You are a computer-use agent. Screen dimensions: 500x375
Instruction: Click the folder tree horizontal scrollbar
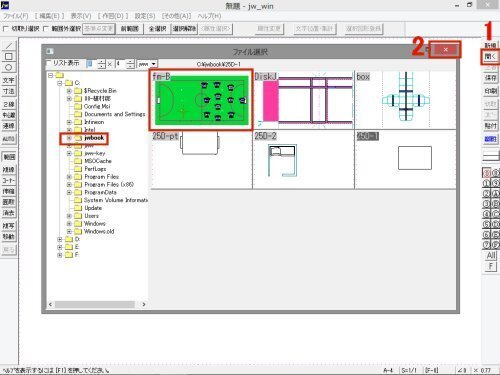click(97, 304)
